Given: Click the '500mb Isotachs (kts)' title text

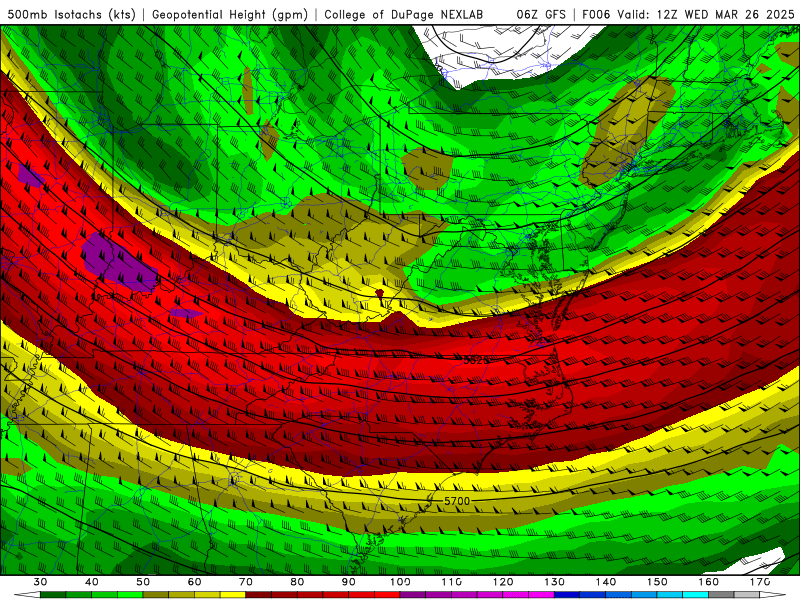Looking at the screenshot, I should pyautogui.click(x=71, y=14).
